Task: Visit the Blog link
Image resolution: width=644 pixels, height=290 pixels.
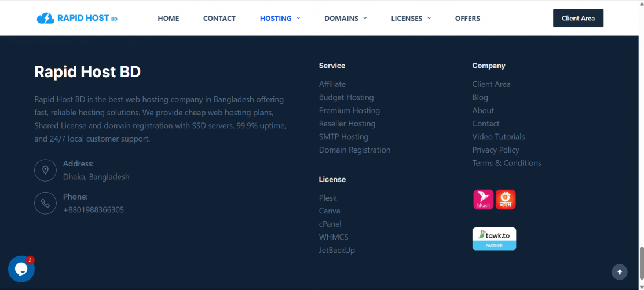Action: pyautogui.click(x=480, y=97)
